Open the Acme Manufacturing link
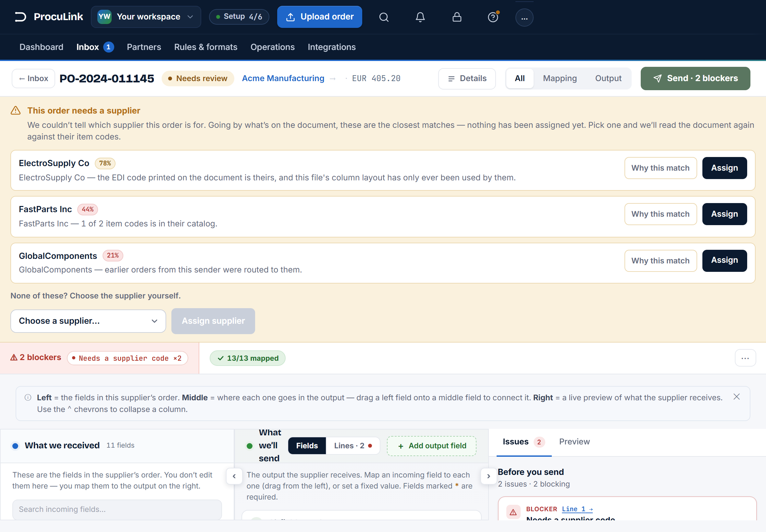This screenshot has width=766, height=532. click(283, 78)
